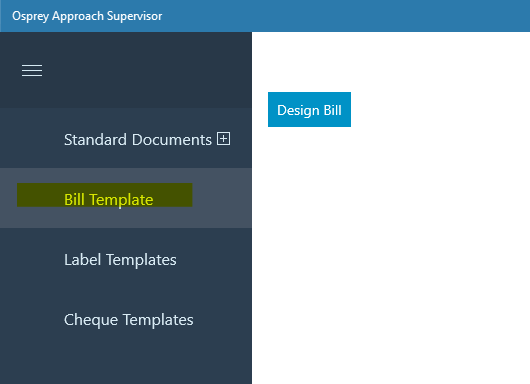Click the boxed plus sign beside Standard Documents

pos(223,139)
